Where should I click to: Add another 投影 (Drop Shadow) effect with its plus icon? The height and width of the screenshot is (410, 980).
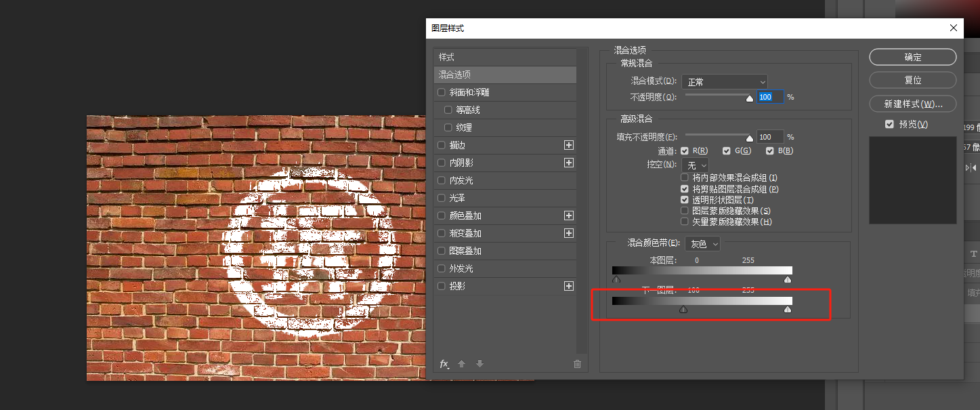point(569,286)
